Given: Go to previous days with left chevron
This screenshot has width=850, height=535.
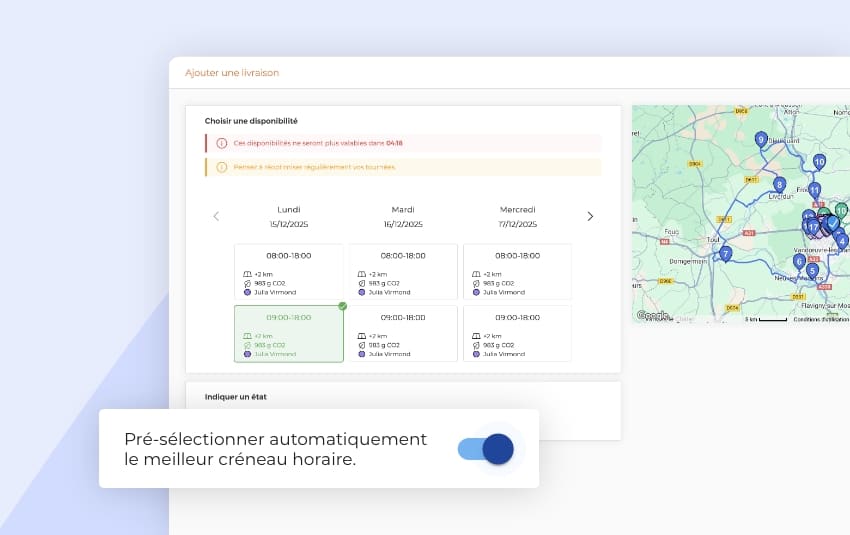Looking at the screenshot, I should (216, 216).
